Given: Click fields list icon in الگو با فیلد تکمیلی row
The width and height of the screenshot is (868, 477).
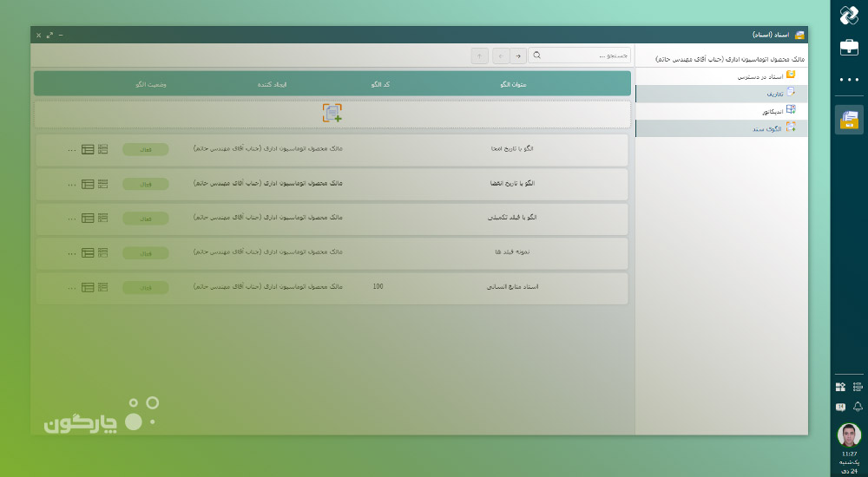Looking at the screenshot, I should pyautogui.click(x=103, y=218).
